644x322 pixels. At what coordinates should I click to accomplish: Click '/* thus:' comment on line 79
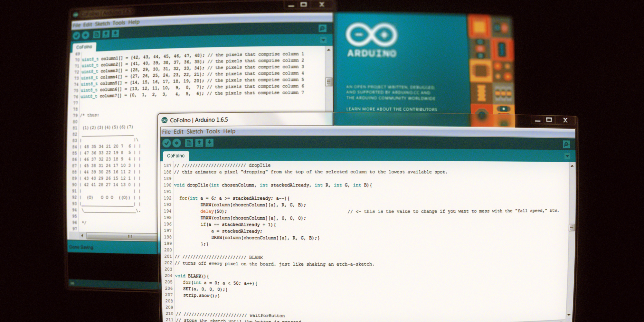[90, 115]
